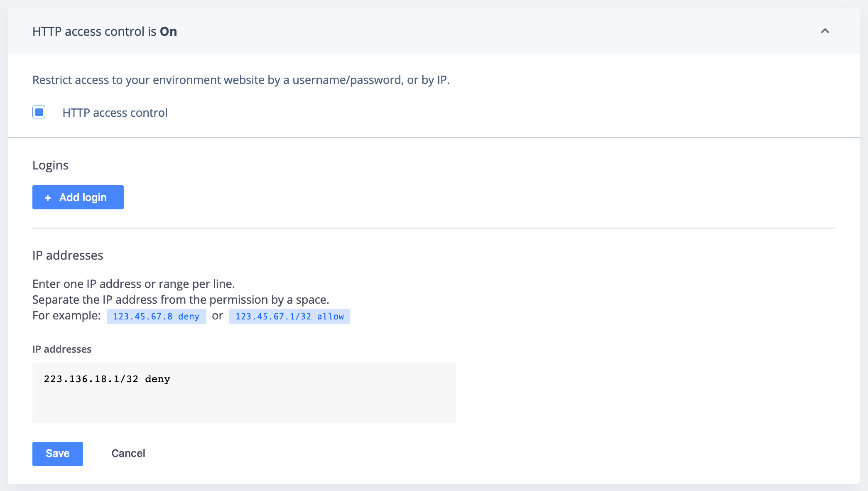Click the Add login button
868x491 pixels.
tap(78, 197)
